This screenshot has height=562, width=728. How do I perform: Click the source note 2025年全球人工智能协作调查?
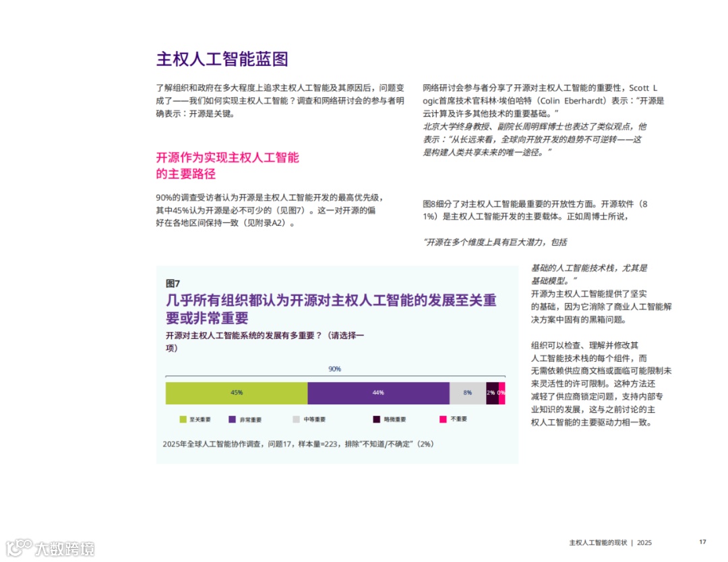click(298, 444)
